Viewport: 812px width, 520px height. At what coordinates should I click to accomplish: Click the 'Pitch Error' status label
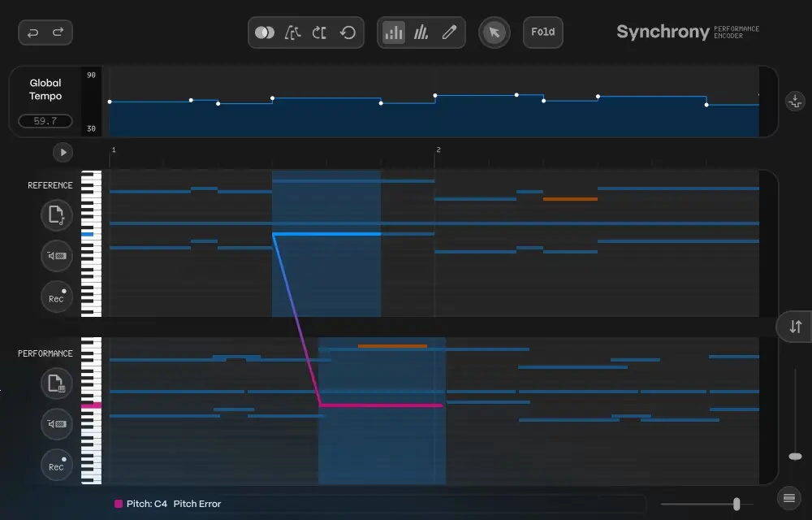[197, 504]
